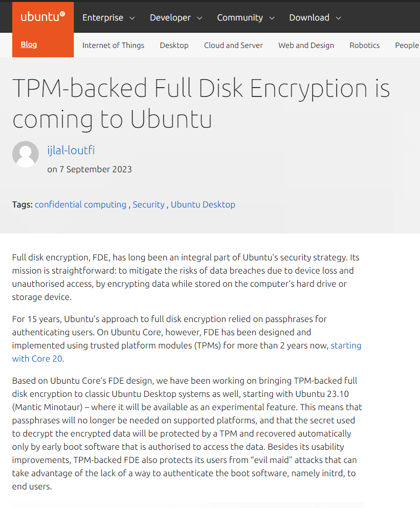Open the Download dropdown
This screenshot has width=420, height=508.
coord(315,18)
